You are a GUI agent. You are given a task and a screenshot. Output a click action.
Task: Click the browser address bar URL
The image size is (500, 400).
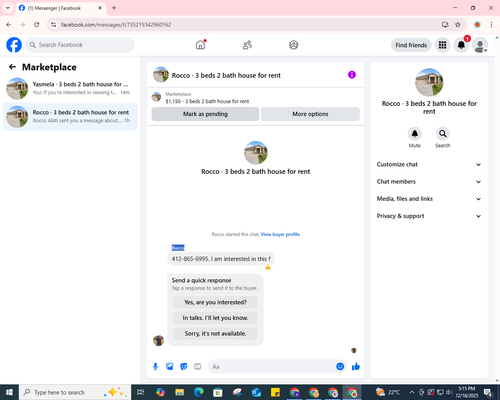point(116,25)
